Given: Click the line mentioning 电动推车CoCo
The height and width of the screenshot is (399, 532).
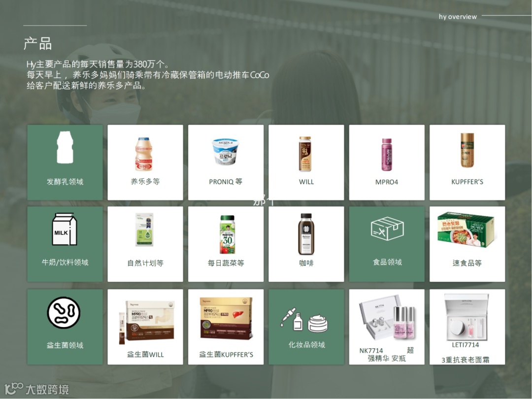Looking at the screenshot, I should [148, 75].
